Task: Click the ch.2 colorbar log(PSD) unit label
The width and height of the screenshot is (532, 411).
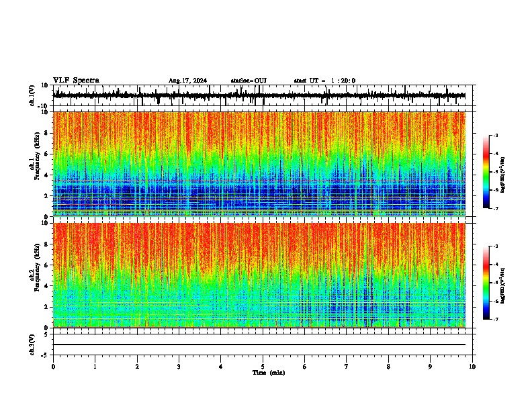Action: coord(502,285)
